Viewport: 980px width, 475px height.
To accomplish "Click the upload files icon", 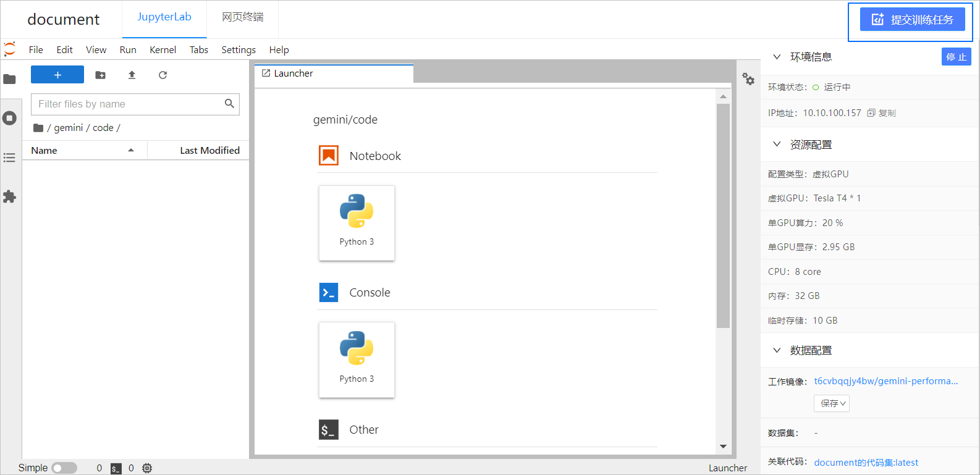I will tap(132, 75).
